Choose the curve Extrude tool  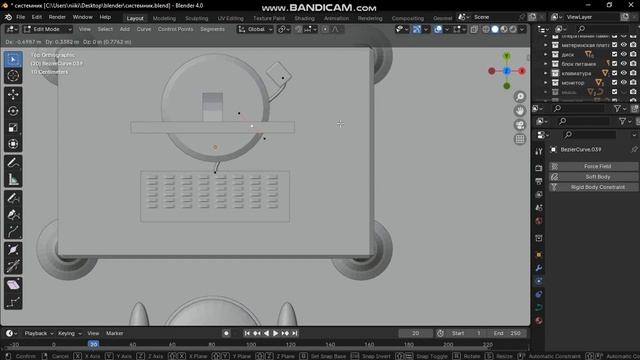tap(13, 231)
